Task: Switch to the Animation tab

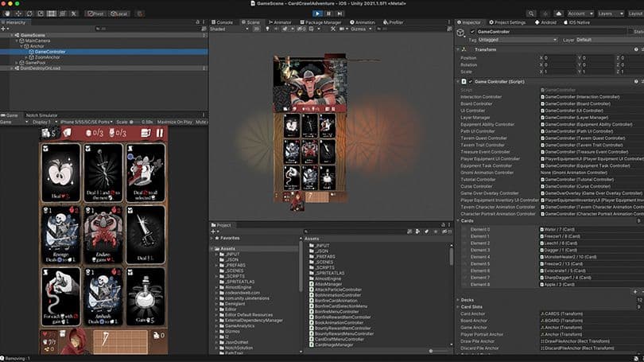Action: pos(363,22)
